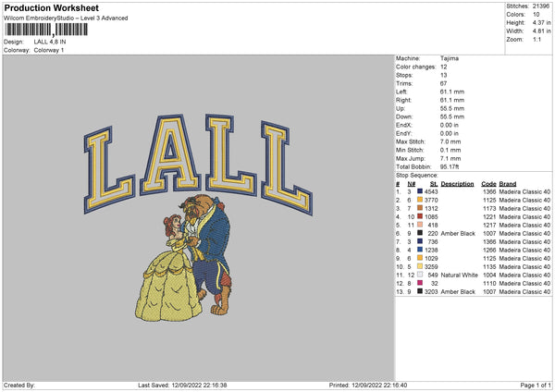Click the peach swatch in row 5
The width and height of the screenshot is (555, 392).
(x=420, y=225)
